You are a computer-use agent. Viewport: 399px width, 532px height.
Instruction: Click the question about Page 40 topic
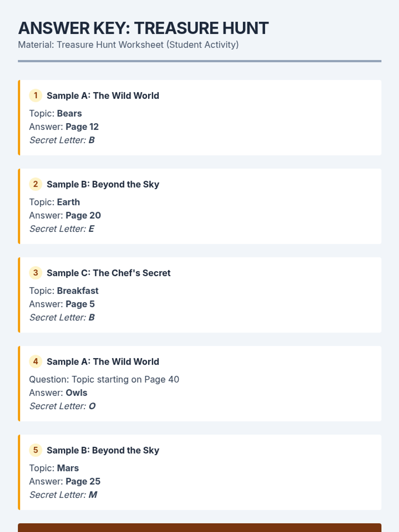pos(104,379)
